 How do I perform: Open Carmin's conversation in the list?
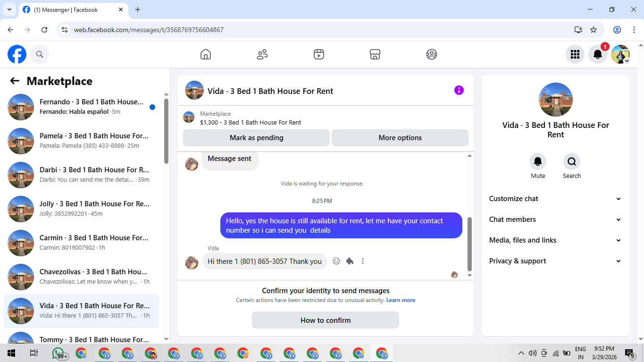(x=81, y=243)
